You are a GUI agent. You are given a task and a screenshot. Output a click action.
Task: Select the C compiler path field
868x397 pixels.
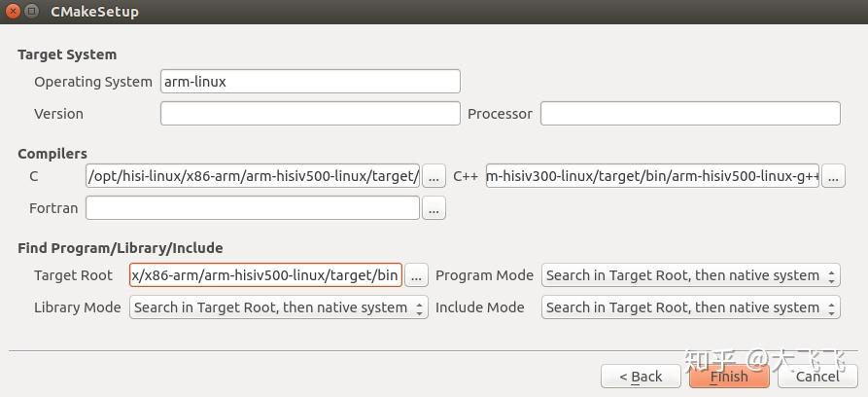(253, 176)
